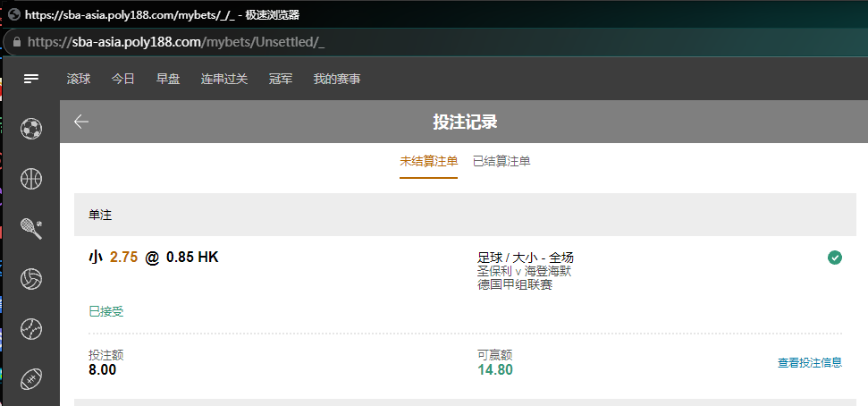Select the soccer sport icon
The image size is (868, 406).
[31, 129]
